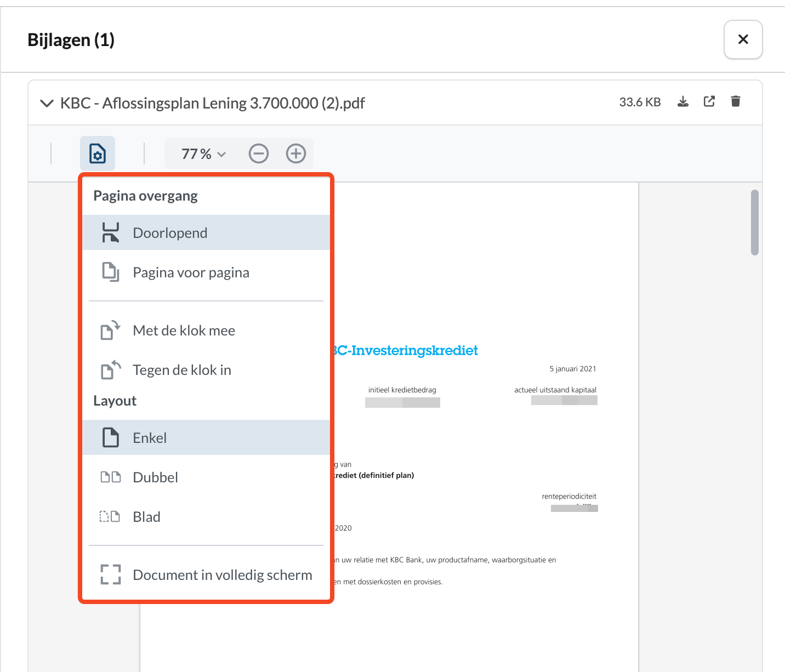
Task: Click the KBC-Investeringskrediet heading in document
Action: (407, 350)
